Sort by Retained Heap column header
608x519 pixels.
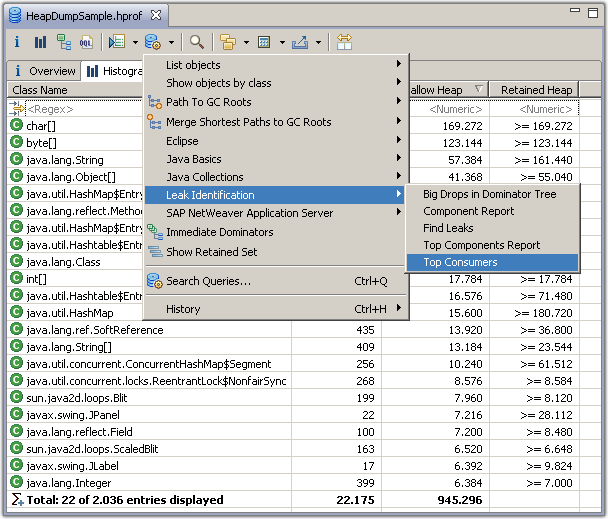click(x=534, y=90)
